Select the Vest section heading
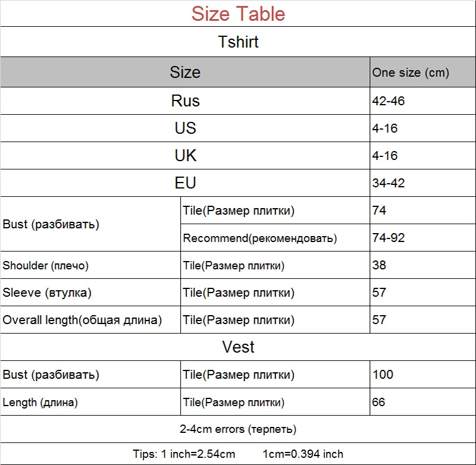Image resolution: width=476 pixels, height=465 pixels. 238,347
